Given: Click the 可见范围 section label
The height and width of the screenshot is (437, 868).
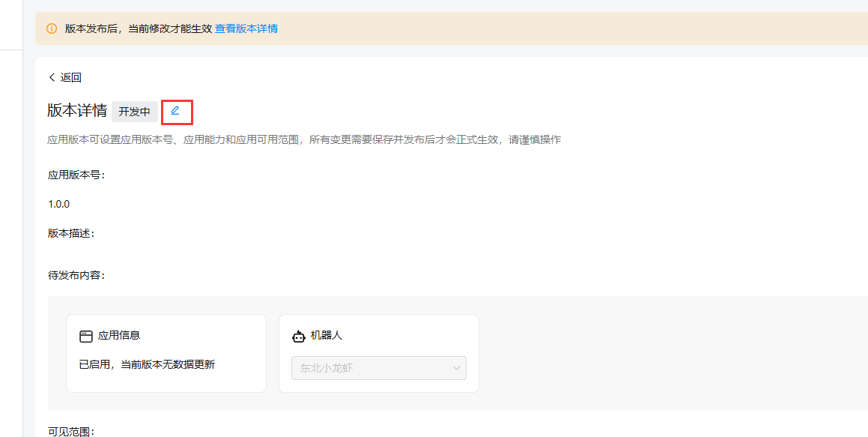Looking at the screenshot, I should point(72,431).
